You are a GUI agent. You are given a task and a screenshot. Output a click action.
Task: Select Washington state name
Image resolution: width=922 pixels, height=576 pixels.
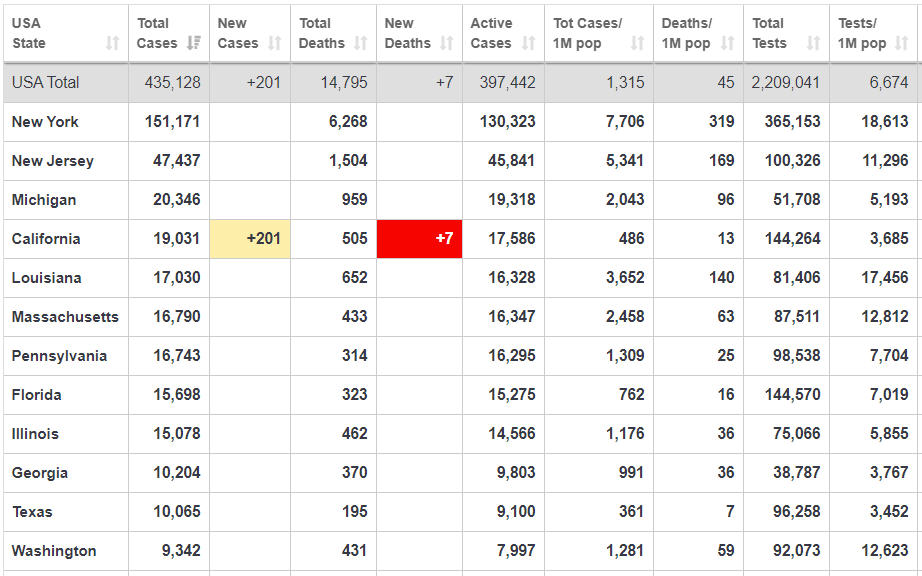[54, 550]
